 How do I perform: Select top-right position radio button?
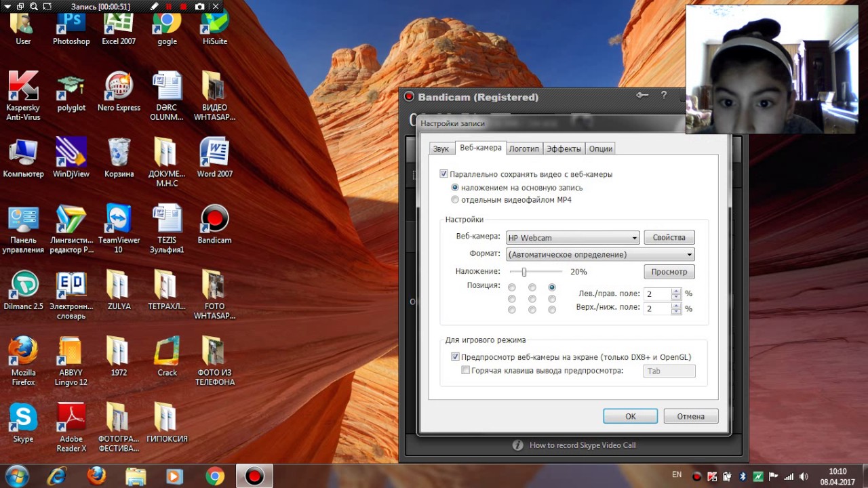[552, 287]
